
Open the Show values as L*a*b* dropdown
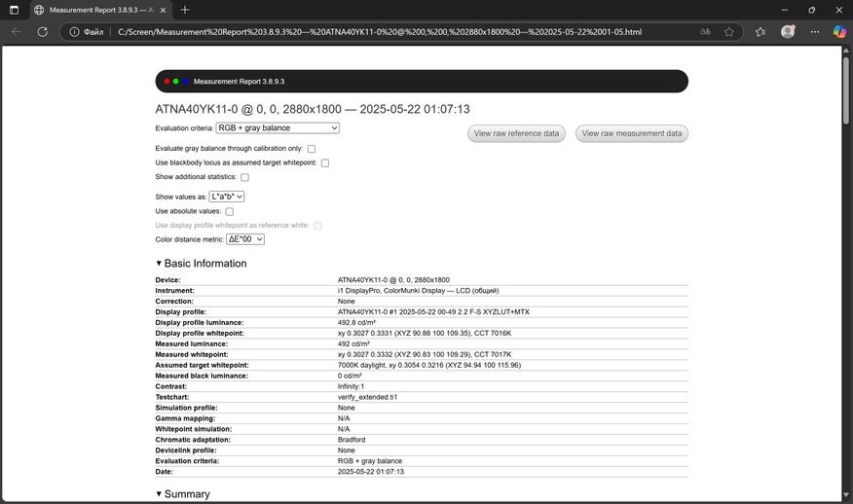click(226, 197)
